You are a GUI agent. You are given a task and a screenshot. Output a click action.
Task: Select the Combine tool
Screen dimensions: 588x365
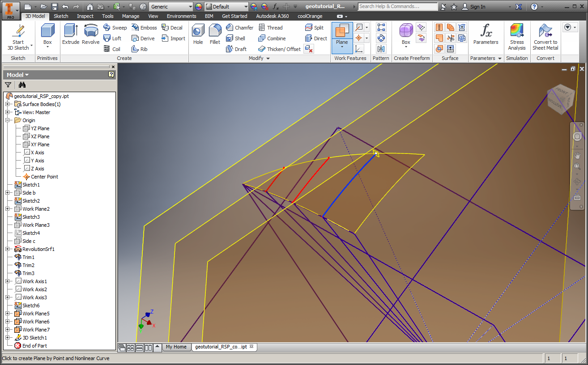pos(272,38)
